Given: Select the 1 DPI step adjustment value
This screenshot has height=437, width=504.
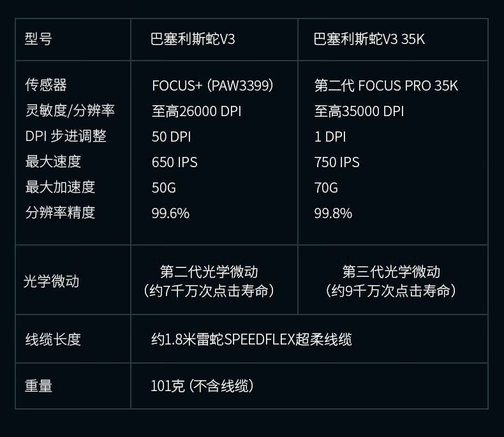Looking at the screenshot, I should 330,137.
